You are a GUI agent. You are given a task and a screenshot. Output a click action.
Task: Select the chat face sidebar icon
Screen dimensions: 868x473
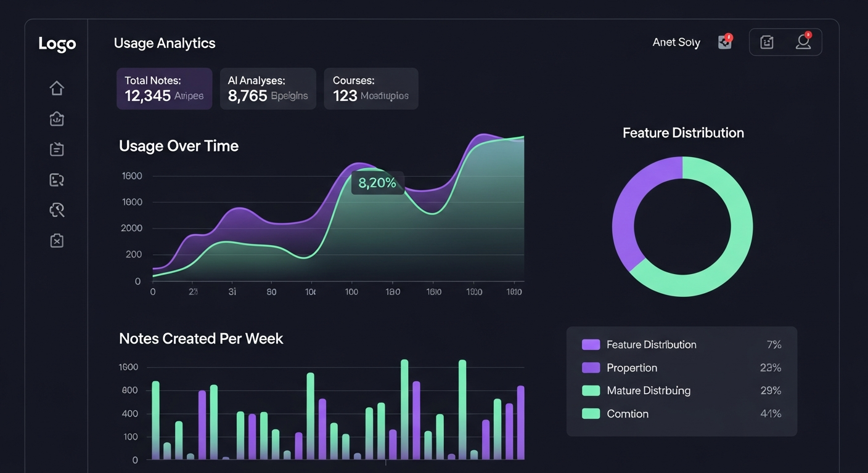pyautogui.click(x=57, y=180)
